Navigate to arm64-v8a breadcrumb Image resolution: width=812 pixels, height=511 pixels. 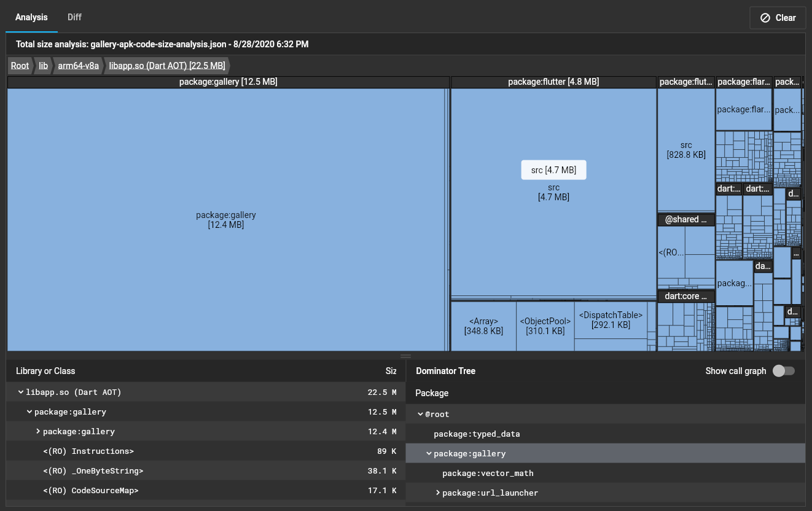78,66
